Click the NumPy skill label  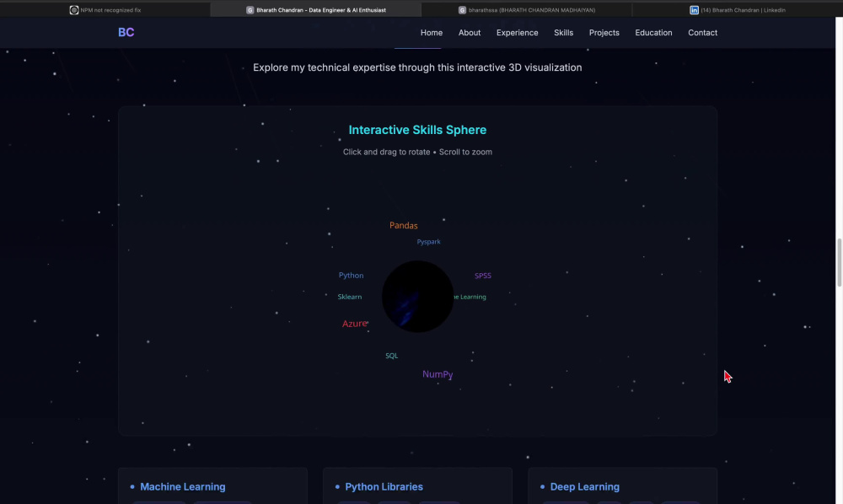click(x=438, y=374)
